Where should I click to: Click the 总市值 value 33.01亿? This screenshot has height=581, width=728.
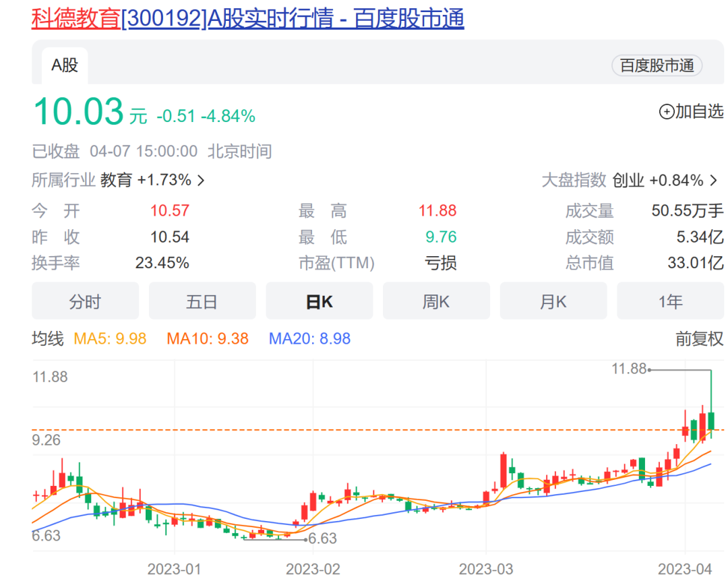tap(696, 264)
